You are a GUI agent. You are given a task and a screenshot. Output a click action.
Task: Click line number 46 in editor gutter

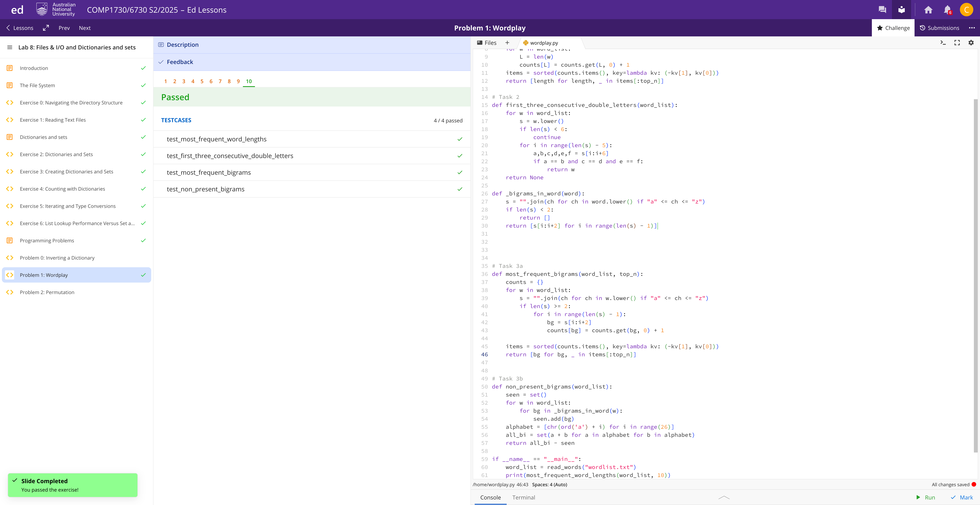pyautogui.click(x=484, y=355)
